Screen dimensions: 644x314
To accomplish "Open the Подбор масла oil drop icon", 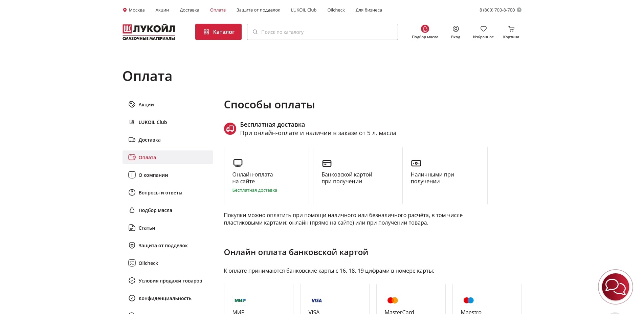I will pos(425,29).
